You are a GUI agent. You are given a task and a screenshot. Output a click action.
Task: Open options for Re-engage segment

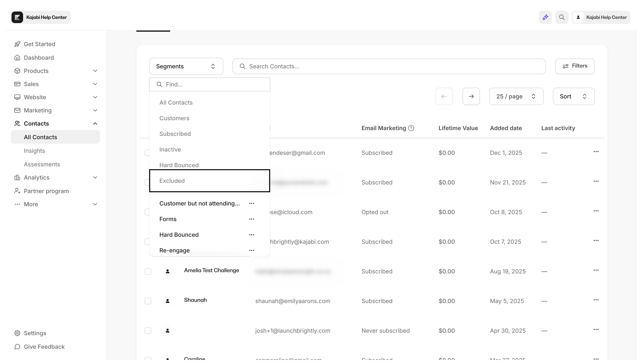click(251, 250)
